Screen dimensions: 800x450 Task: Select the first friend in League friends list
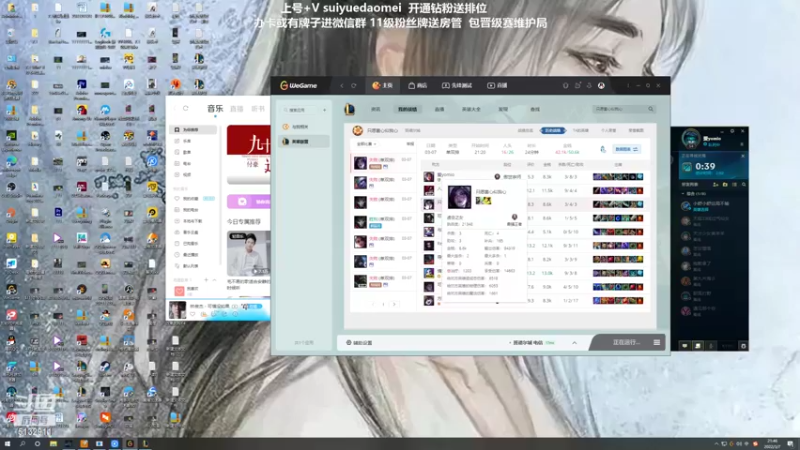click(713, 206)
